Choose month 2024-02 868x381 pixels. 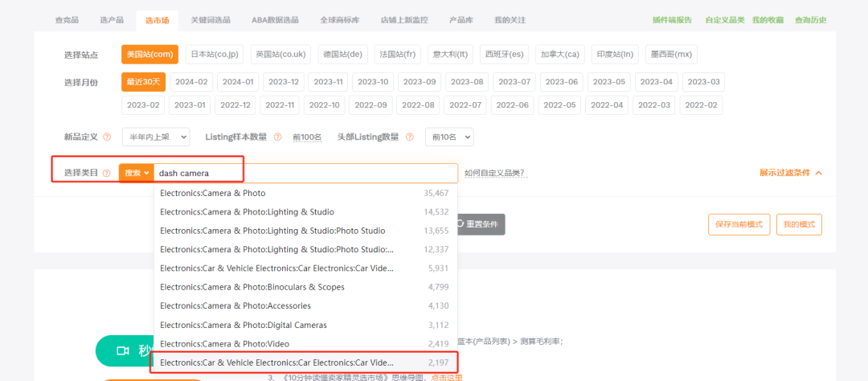pos(191,82)
